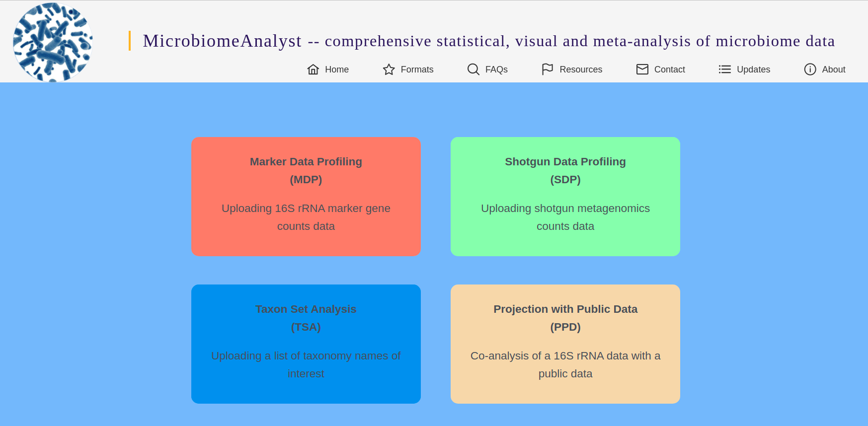868x426 pixels.
Task: Click the Home house icon
Action: 313,70
